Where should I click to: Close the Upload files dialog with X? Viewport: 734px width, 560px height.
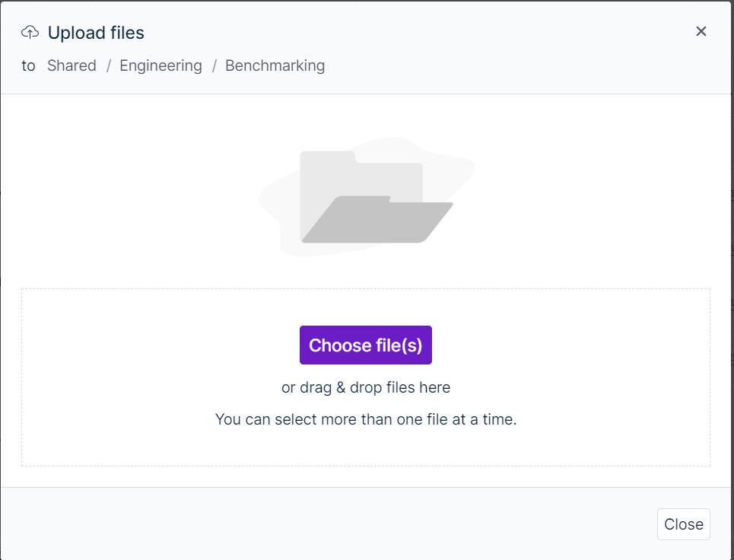(x=701, y=31)
